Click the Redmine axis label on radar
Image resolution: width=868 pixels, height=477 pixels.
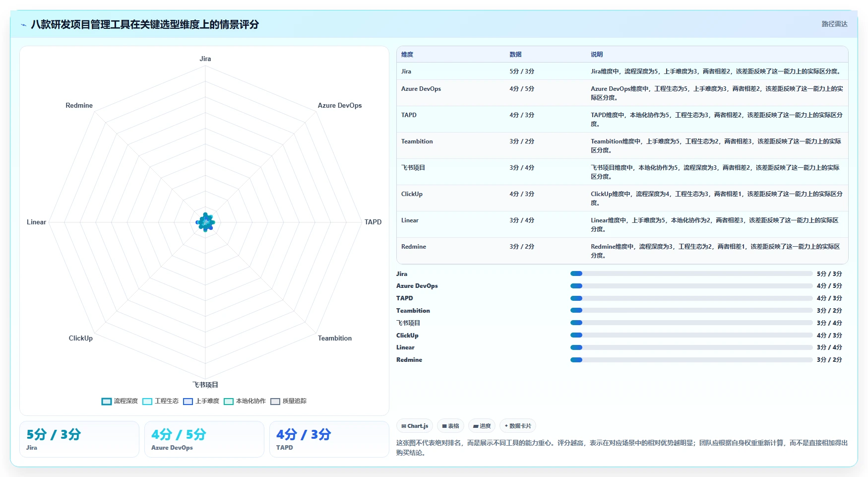[x=79, y=105]
